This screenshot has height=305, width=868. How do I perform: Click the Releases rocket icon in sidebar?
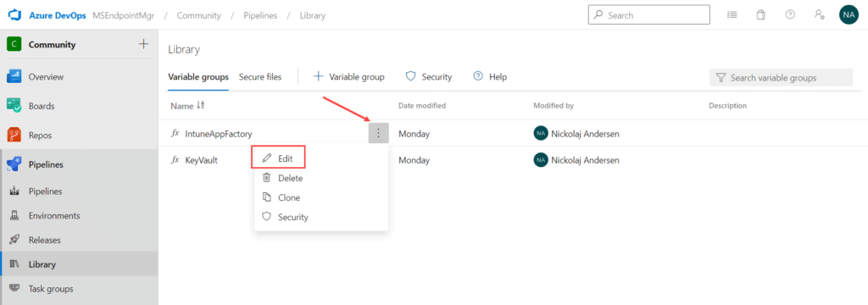15,241
